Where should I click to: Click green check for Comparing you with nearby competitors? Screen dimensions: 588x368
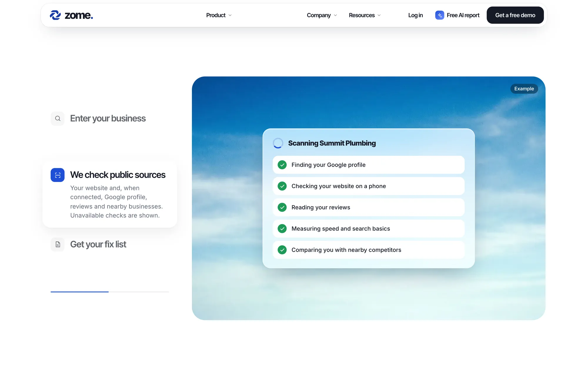coord(282,250)
